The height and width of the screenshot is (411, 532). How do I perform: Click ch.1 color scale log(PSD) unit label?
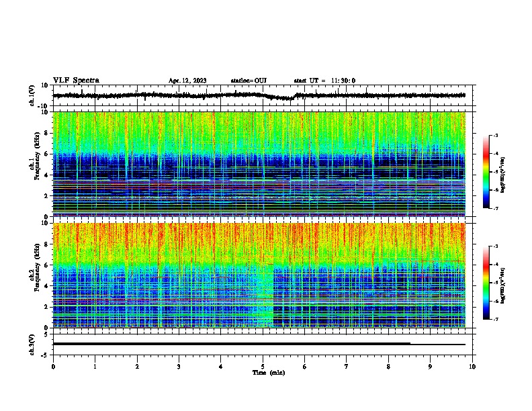[503, 175]
